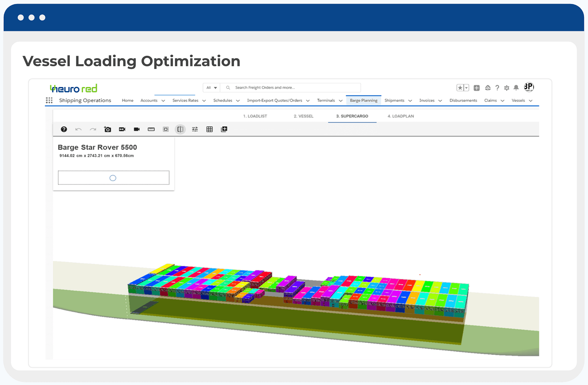The width and height of the screenshot is (588, 385).
Task: Click the 1. LOADLIST step link
Action: pyautogui.click(x=255, y=116)
